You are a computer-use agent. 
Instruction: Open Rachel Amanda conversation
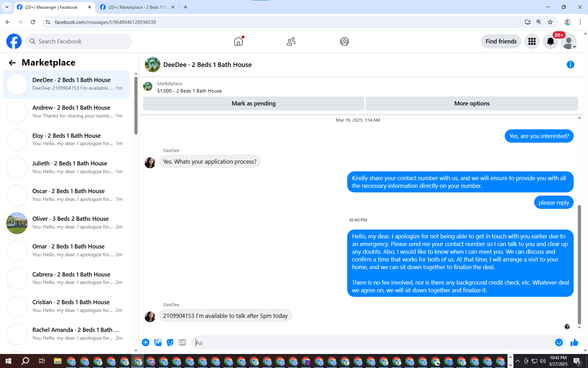click(x=66, y=334)
